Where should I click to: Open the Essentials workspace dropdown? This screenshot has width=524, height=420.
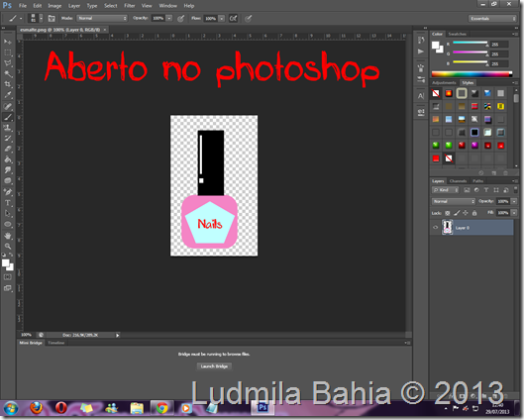coord(492,19)
